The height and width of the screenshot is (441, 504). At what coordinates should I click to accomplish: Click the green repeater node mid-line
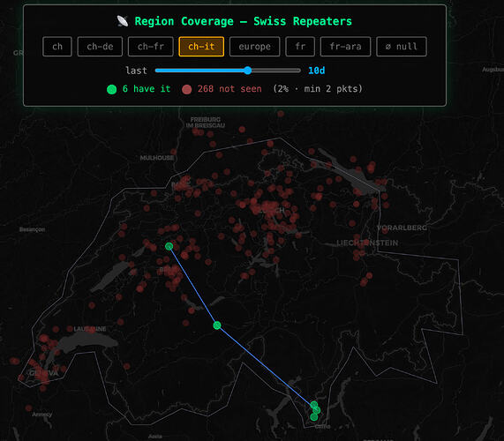(x=217, y=325)
